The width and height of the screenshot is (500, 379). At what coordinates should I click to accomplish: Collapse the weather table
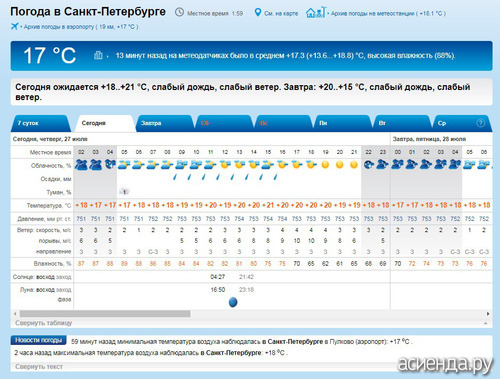point(44,323)
